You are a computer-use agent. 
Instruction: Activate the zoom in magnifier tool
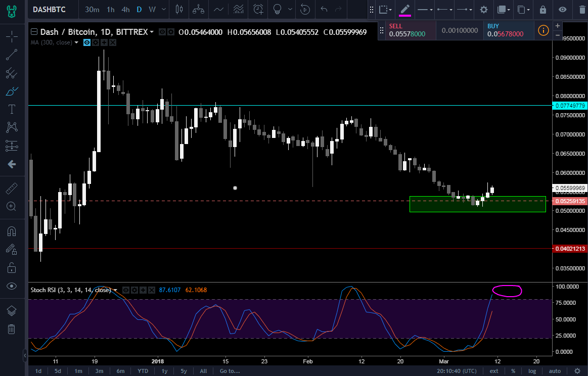[12, 206]
